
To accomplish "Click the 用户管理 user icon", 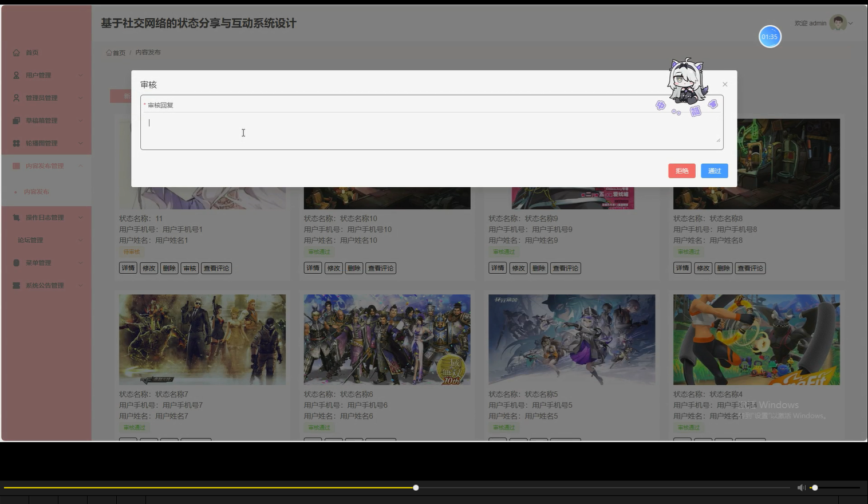I will point(16,75).
